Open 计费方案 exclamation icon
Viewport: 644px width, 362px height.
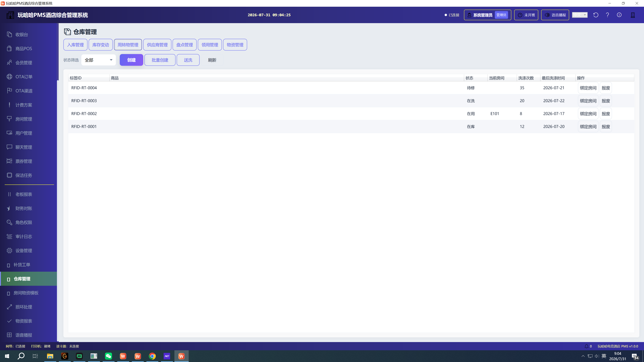pos(9,105)
